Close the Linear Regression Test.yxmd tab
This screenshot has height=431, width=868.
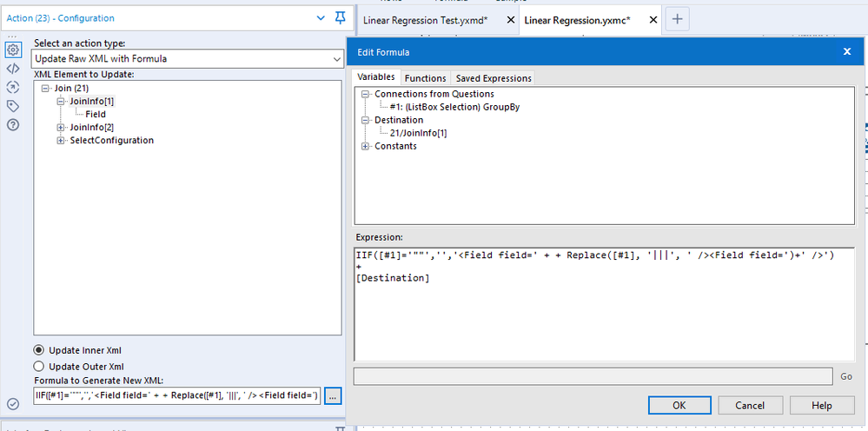click(x=510, y=20)
